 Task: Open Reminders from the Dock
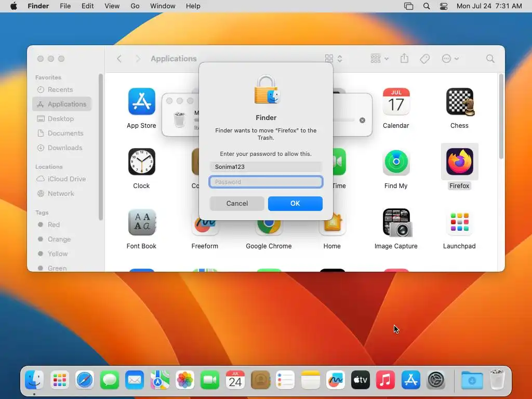coord(285,380)
